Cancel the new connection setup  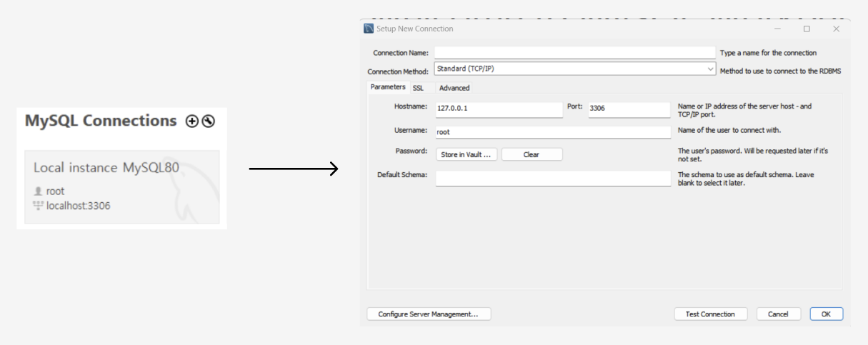coord(778,314)
